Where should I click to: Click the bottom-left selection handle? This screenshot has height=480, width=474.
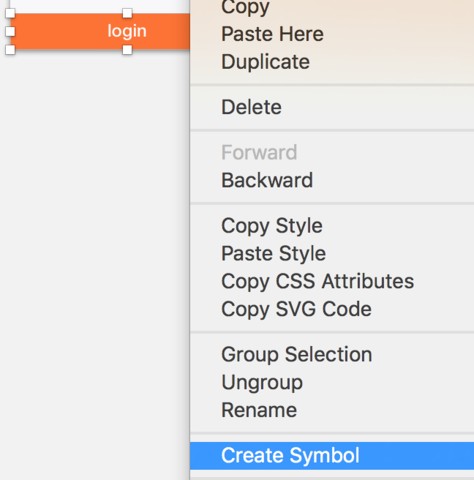(x=10, y=50)
